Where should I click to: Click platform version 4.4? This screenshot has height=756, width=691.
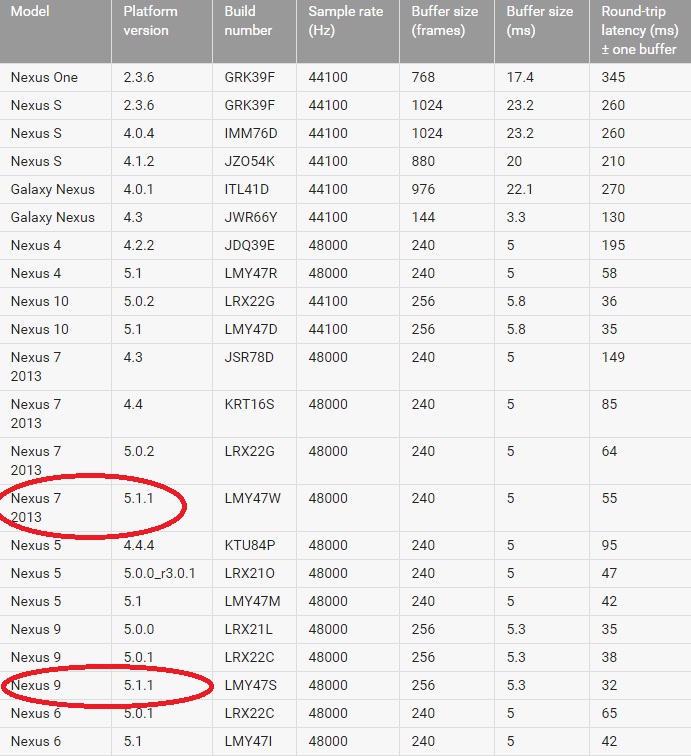[x=133, y=404]
